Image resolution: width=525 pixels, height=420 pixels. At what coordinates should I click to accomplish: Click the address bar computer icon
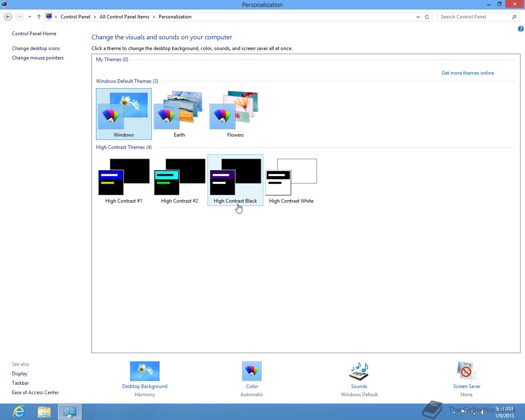pyautogui.click(x=49, y=17)
